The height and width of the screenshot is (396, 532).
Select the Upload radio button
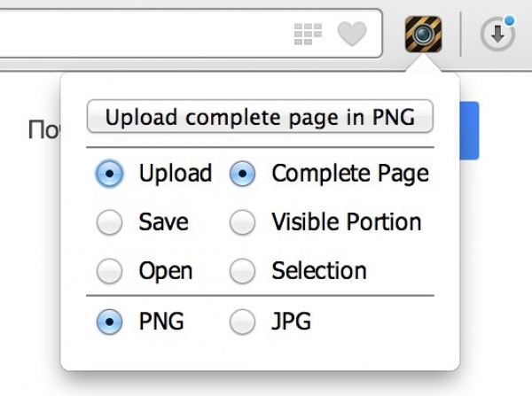[x=109, y=174]
